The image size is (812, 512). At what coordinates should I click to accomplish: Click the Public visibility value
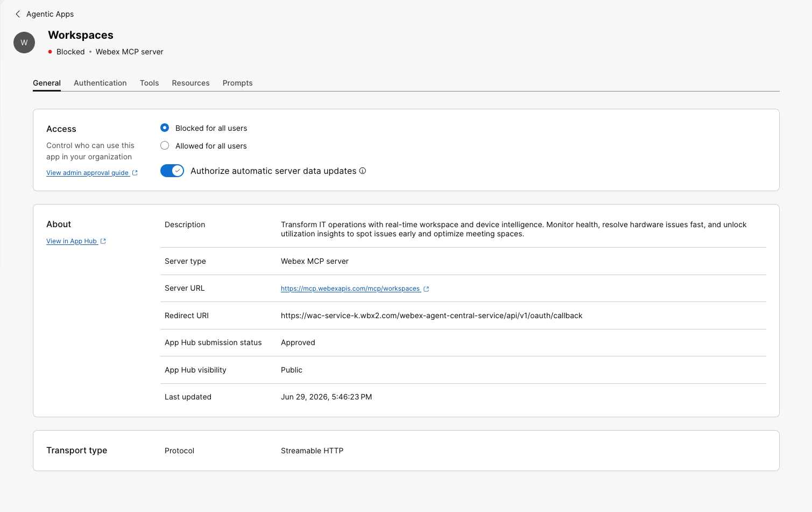click(292, 370)
